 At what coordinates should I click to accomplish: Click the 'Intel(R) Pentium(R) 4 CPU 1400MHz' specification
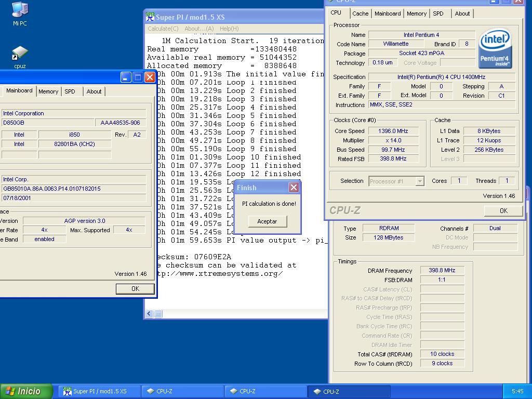pos(442,77)
